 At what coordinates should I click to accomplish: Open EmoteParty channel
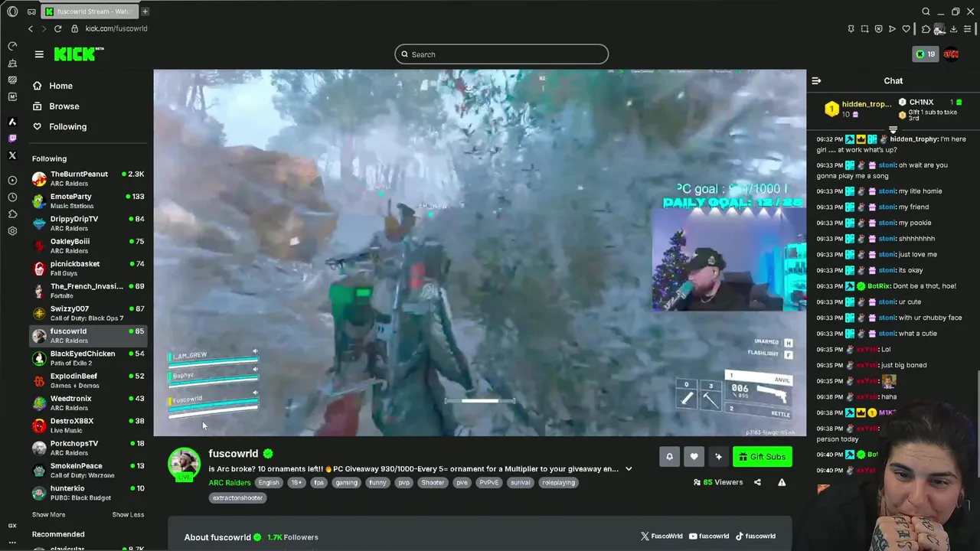88,201
